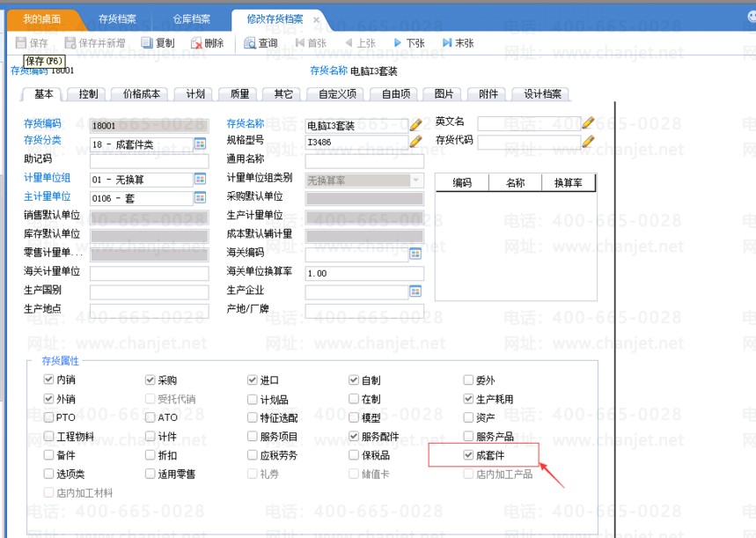Enable the 备件 checkbox
The image size is (756, 538).
pos(48,455)
